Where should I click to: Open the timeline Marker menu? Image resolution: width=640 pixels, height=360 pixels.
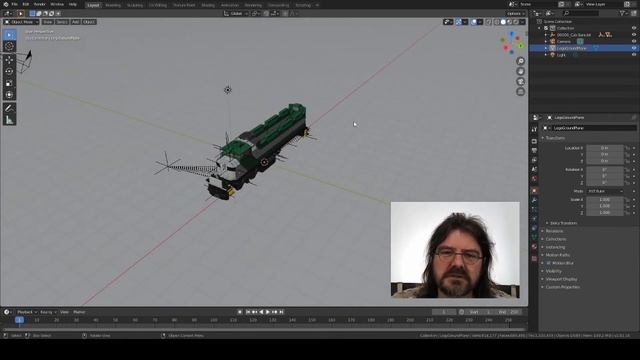coord(79,312)
